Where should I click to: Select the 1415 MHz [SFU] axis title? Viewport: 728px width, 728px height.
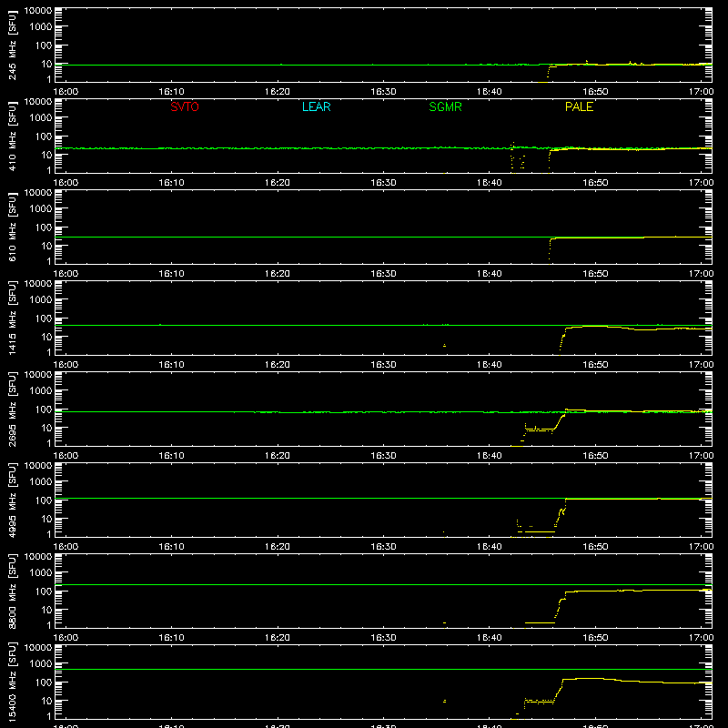[x=12, y=318]
